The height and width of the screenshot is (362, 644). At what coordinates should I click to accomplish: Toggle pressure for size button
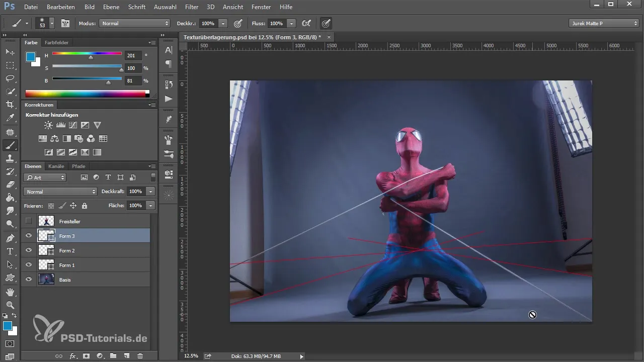tap(326, 23)
